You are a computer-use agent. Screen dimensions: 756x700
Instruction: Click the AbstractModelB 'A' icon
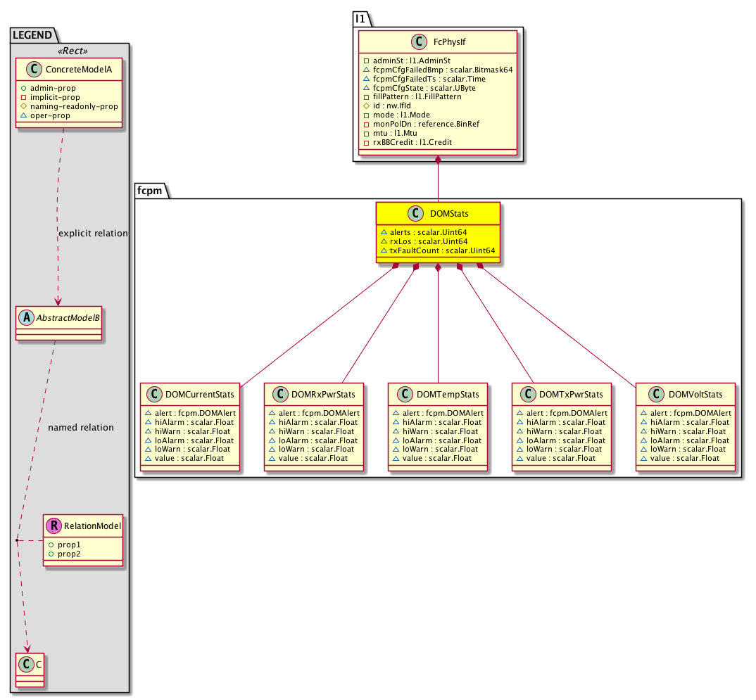pyautogui.click(x=27, y=317)
